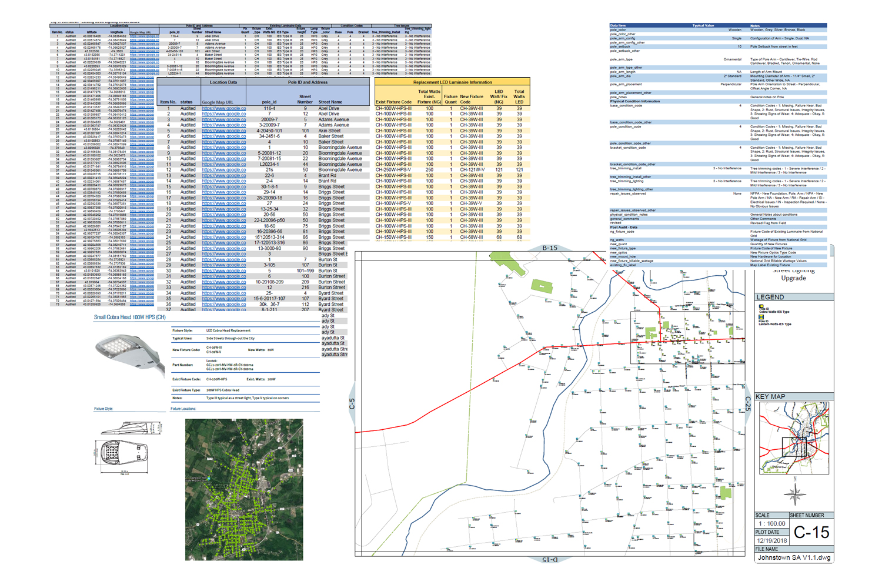Click the 'New Fixture Code' column header

(472, 99)
